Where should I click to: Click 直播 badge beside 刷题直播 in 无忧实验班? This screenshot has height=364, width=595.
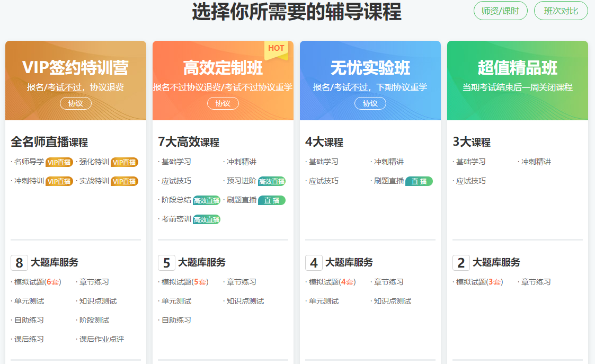[419, 181]
